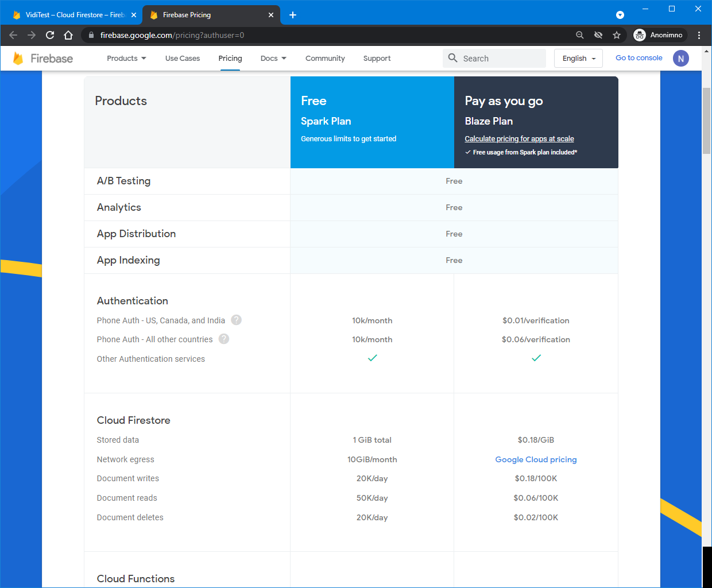Click the '$0.01/verification' price
This screenshot has width=712, height=588.
(536, 320)
